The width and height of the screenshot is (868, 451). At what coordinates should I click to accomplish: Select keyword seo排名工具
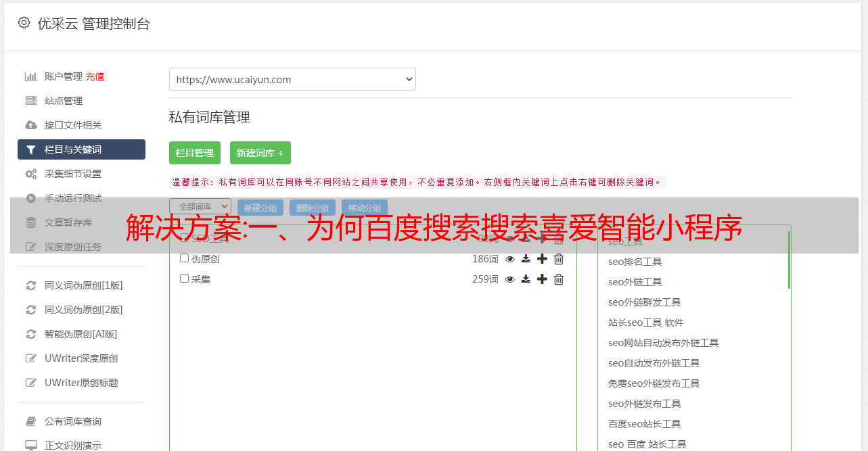click(635, 262)
